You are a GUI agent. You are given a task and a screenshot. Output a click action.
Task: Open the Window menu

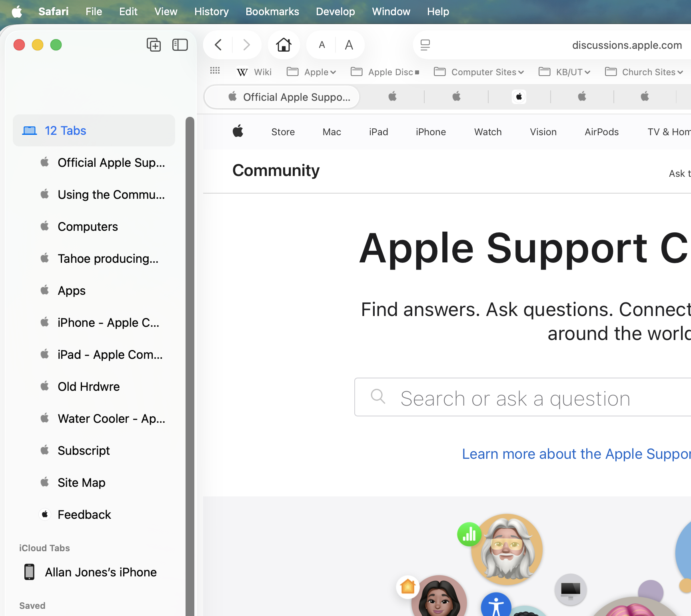point(391,12)
